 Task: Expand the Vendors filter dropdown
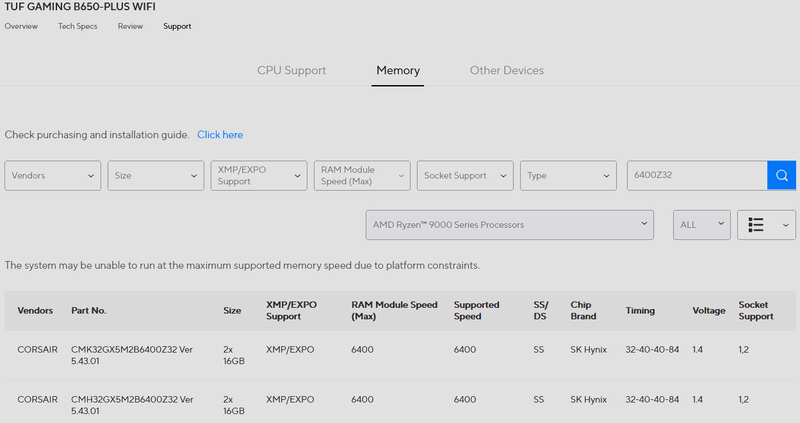pyautogui.click(x=52, y=175)
